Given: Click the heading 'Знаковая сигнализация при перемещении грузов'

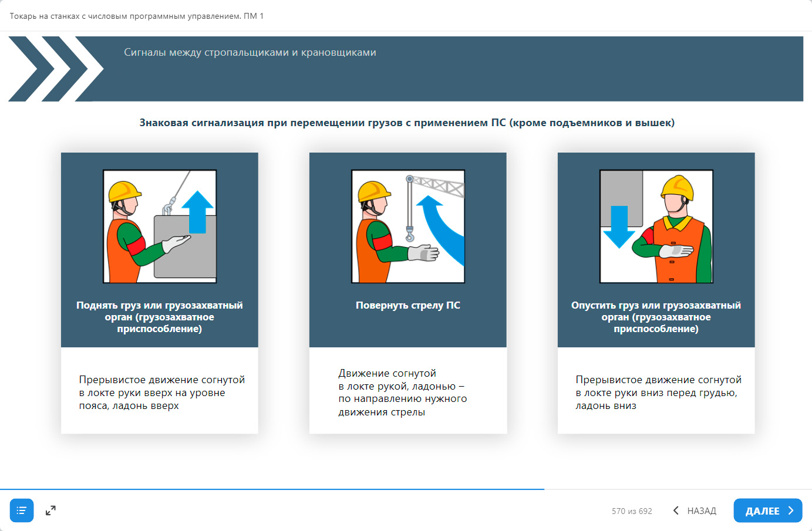Looking at the screenshot, I should 407,123.
